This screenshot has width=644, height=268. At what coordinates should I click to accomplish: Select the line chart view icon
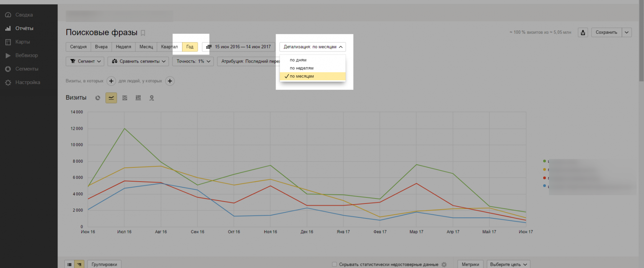pos(111,98)
